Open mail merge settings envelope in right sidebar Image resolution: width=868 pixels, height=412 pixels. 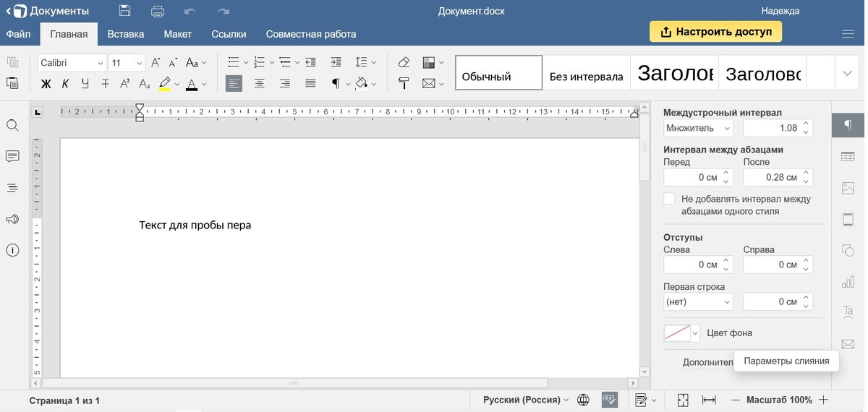pyautogui.click(x=848, y=343)
